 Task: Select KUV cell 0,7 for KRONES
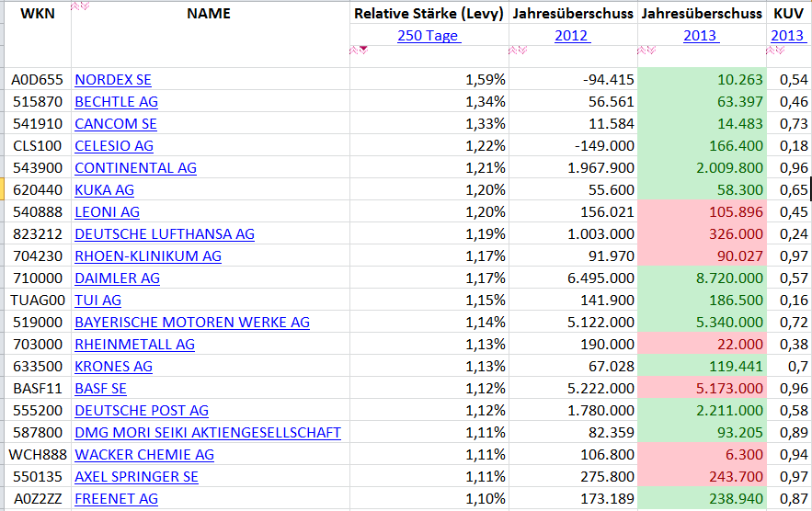(x=789, y=367)
